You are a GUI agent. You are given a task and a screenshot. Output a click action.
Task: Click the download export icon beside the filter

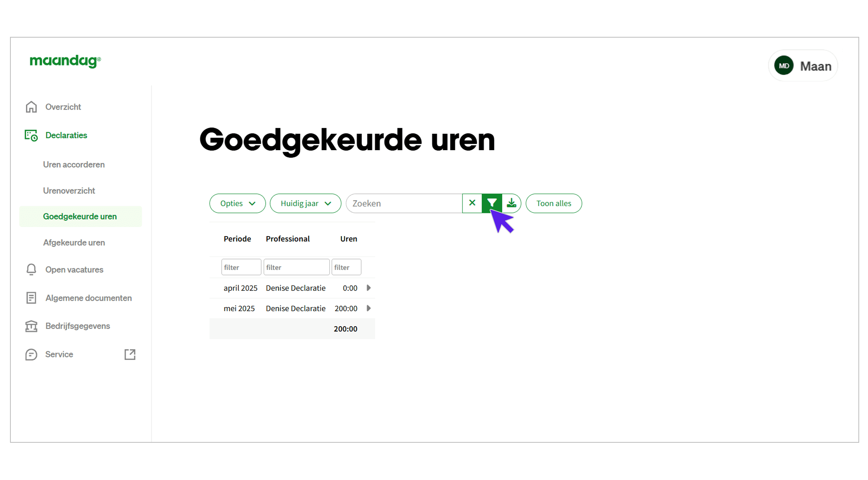coord(511,203)
